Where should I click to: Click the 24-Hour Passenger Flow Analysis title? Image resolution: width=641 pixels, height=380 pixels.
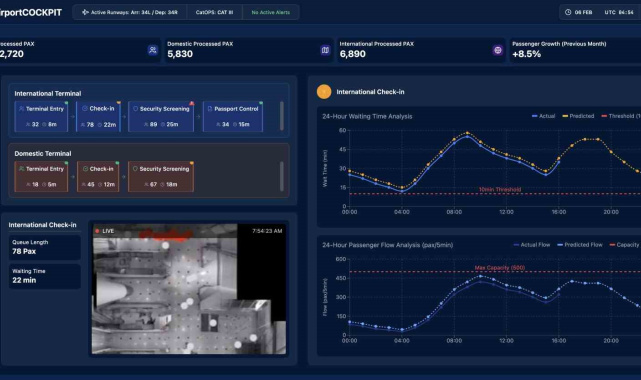pyautogui.click(x=388, y=245)
